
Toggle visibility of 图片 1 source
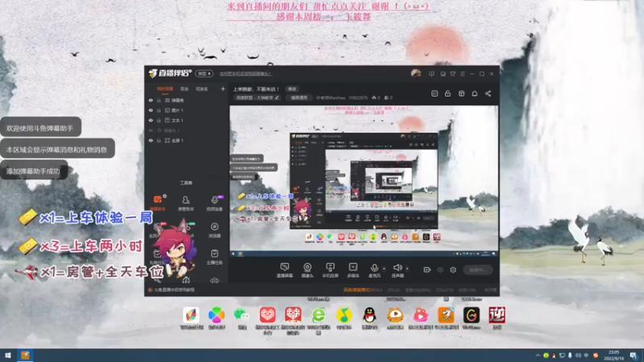point(151,110)
